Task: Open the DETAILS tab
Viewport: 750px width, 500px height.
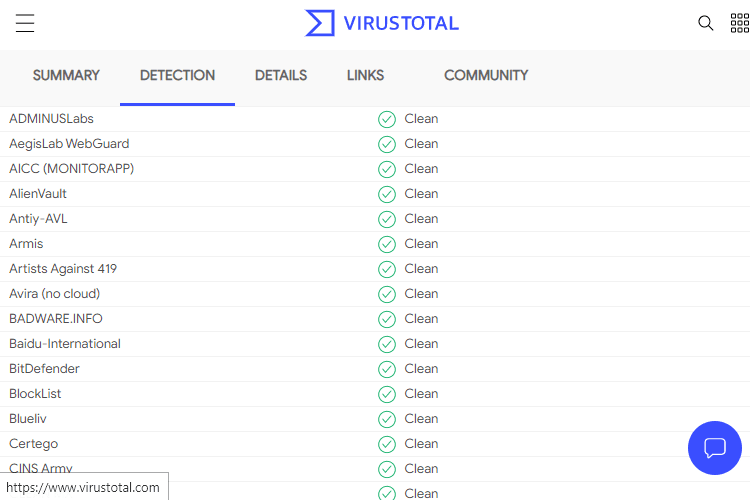Action: (281, 75)
